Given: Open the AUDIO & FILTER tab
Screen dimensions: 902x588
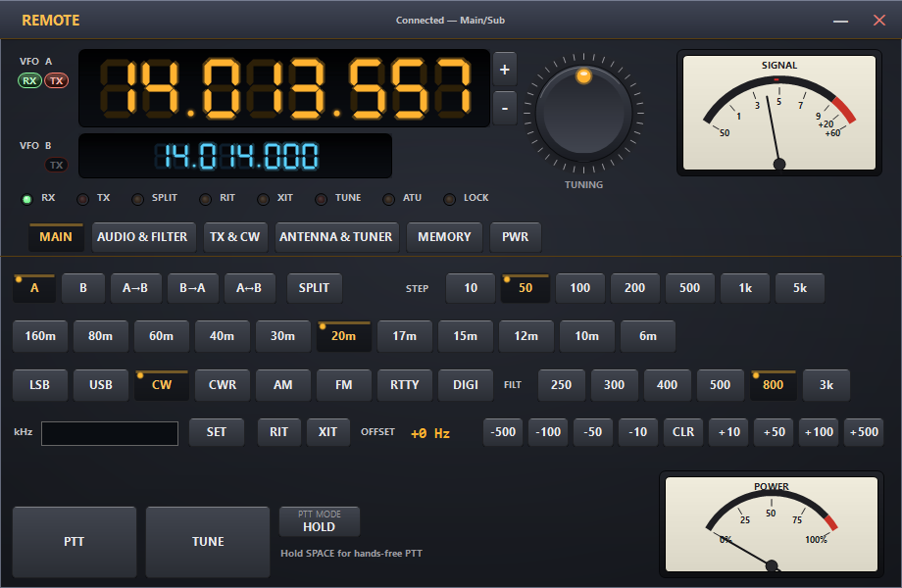Looking at the screenshot, I should (x=143, y=237).
